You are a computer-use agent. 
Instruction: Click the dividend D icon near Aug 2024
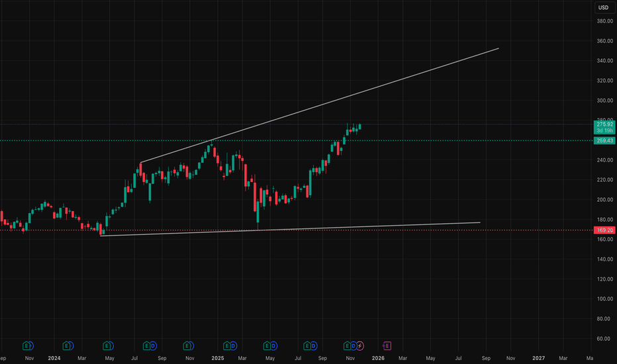(x=154, y=345)
